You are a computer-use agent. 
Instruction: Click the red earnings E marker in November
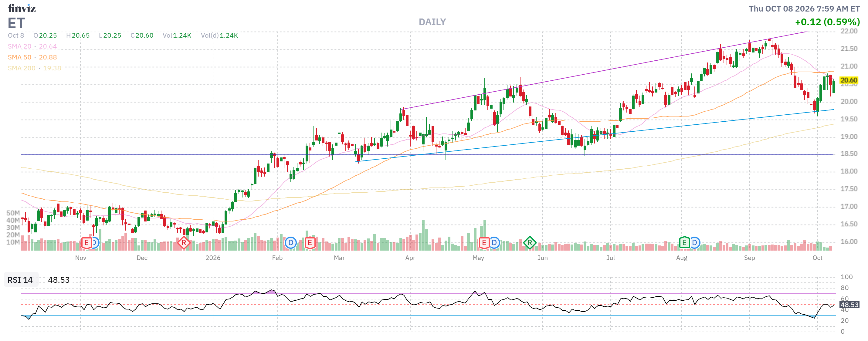point(86,243)
